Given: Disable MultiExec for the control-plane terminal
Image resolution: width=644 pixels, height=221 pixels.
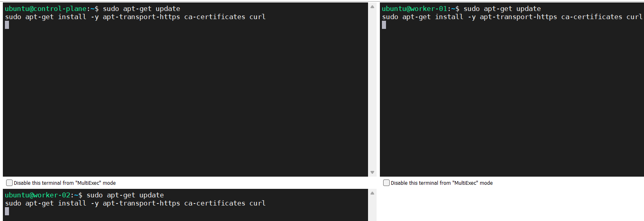Looking at the screenshot, I should (x=9, y=183).
